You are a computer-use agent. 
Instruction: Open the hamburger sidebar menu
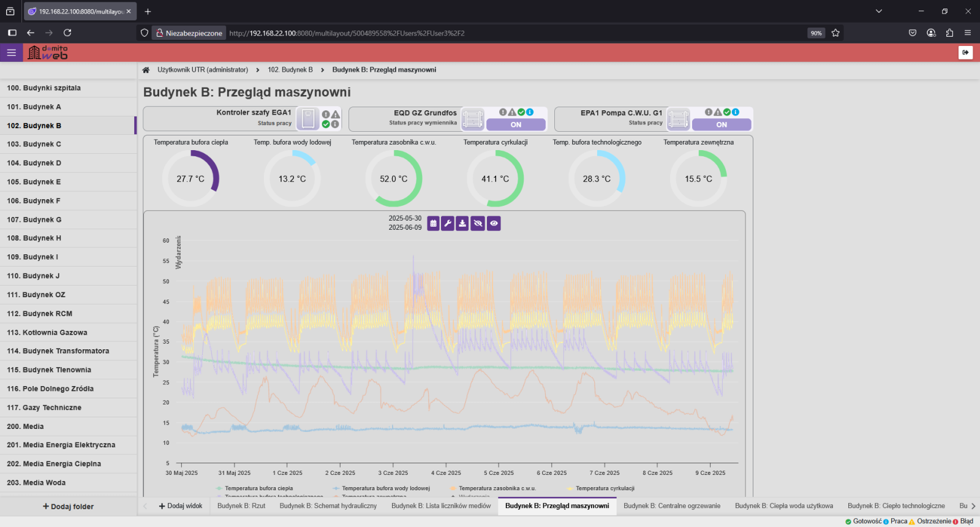[x=11, y=53]
